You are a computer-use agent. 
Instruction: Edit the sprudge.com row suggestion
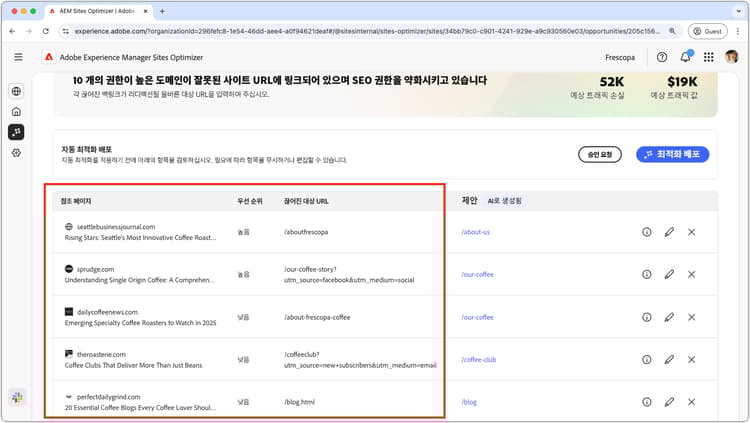(x=669, y=274)
